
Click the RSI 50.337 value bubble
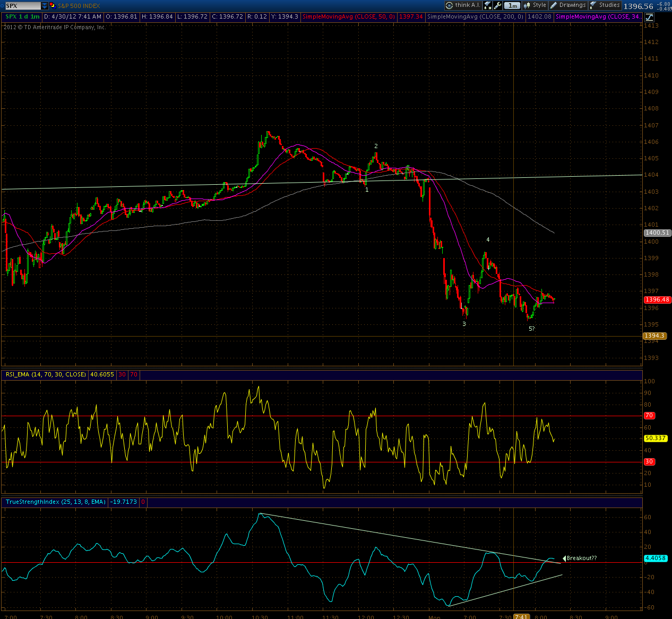(x=656, y=438)
